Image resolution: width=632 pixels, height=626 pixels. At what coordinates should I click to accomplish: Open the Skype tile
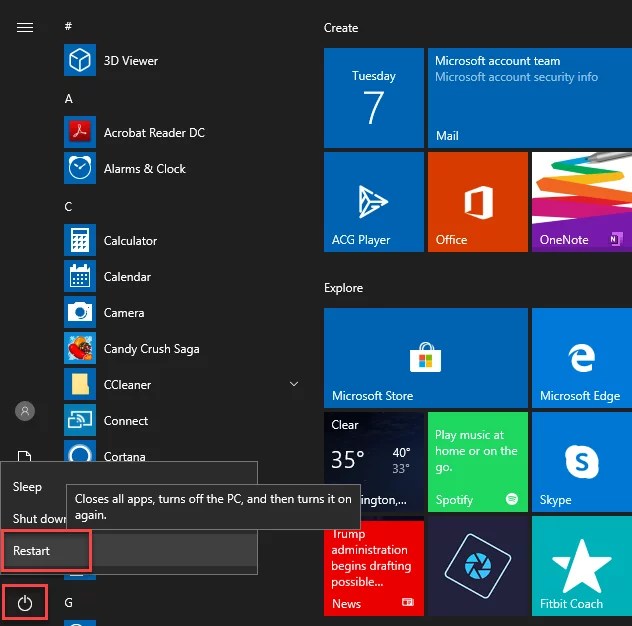click(582, 462)
